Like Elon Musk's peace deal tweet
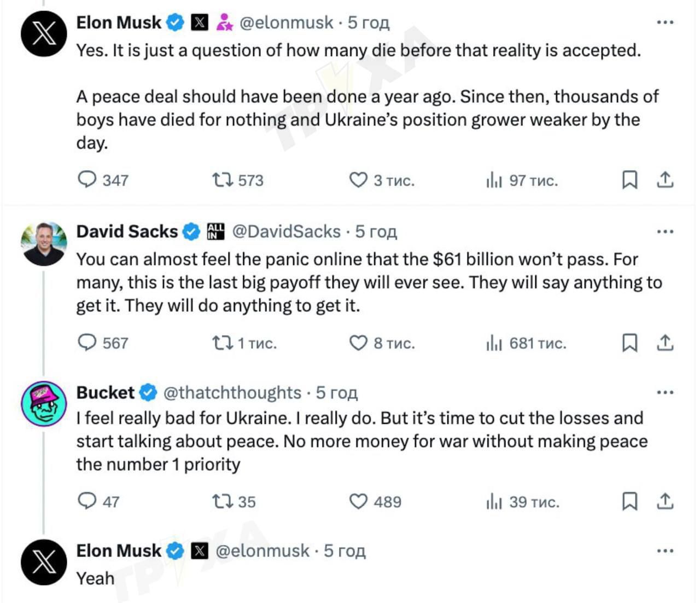 (x=358, y=179)
